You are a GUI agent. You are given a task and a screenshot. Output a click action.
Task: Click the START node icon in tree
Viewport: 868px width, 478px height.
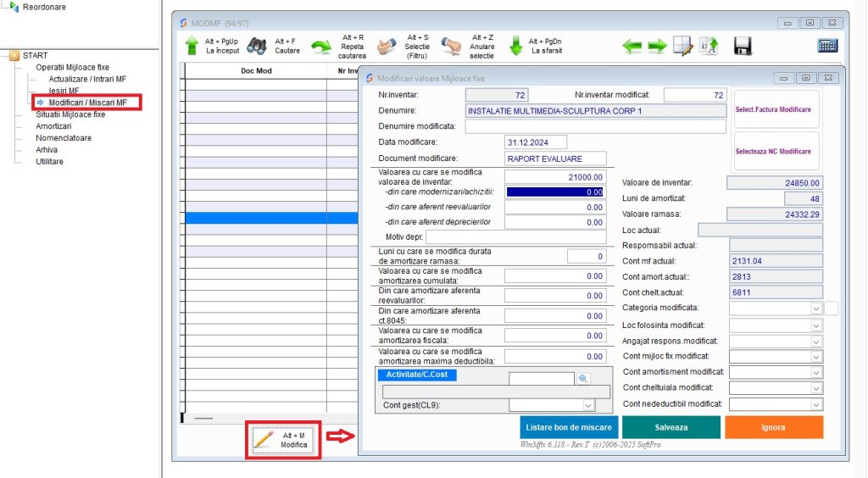(x=14, y=55)
